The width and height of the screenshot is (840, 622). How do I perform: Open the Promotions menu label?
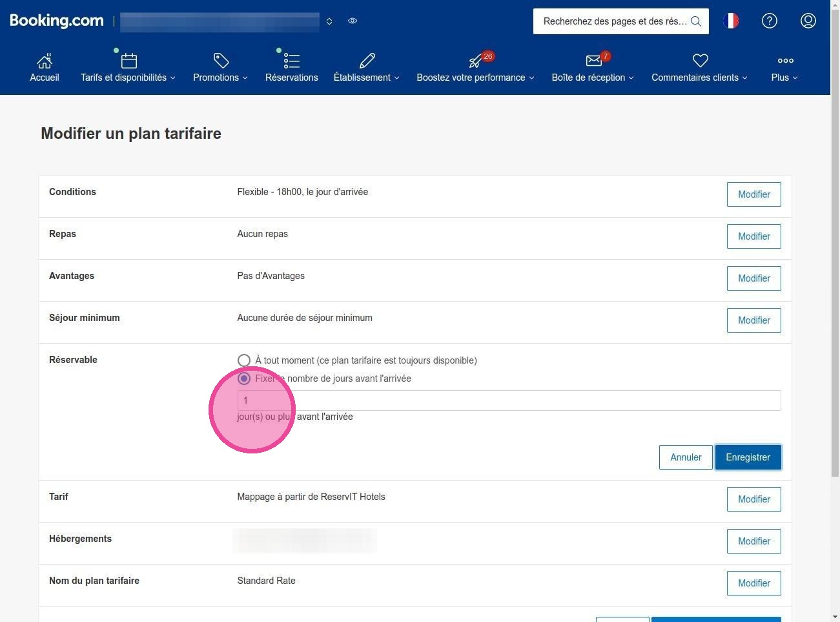[x=216, y=78]
